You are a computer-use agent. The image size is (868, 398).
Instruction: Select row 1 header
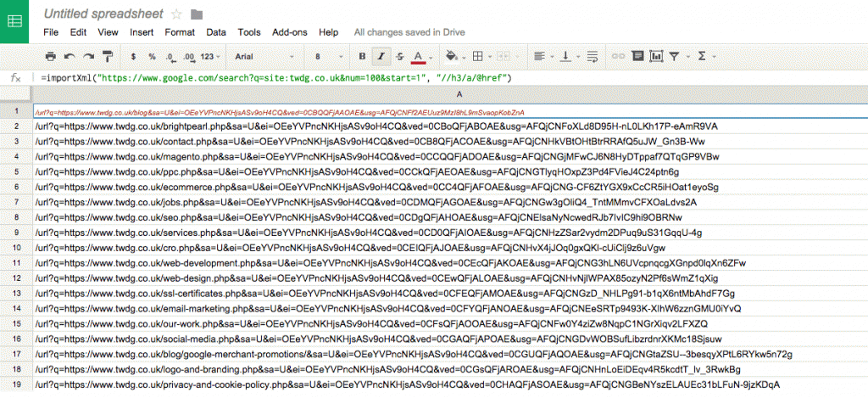[16, 111]
